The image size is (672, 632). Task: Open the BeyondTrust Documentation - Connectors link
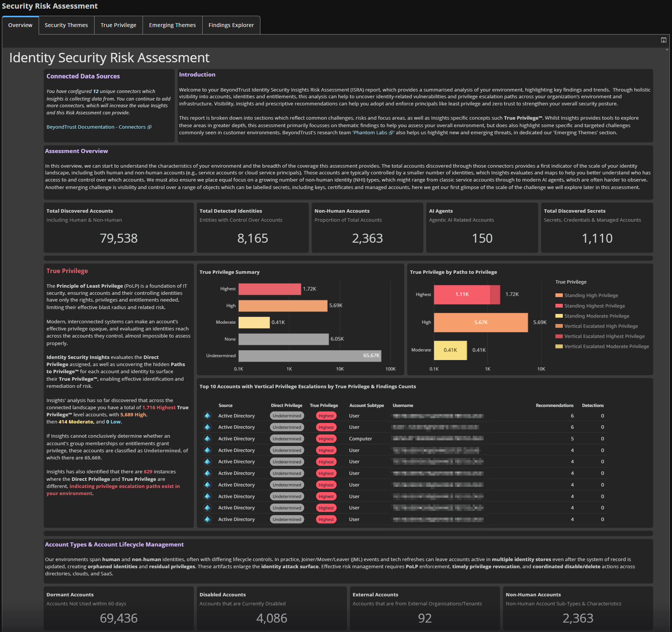(x=96, y=127)
